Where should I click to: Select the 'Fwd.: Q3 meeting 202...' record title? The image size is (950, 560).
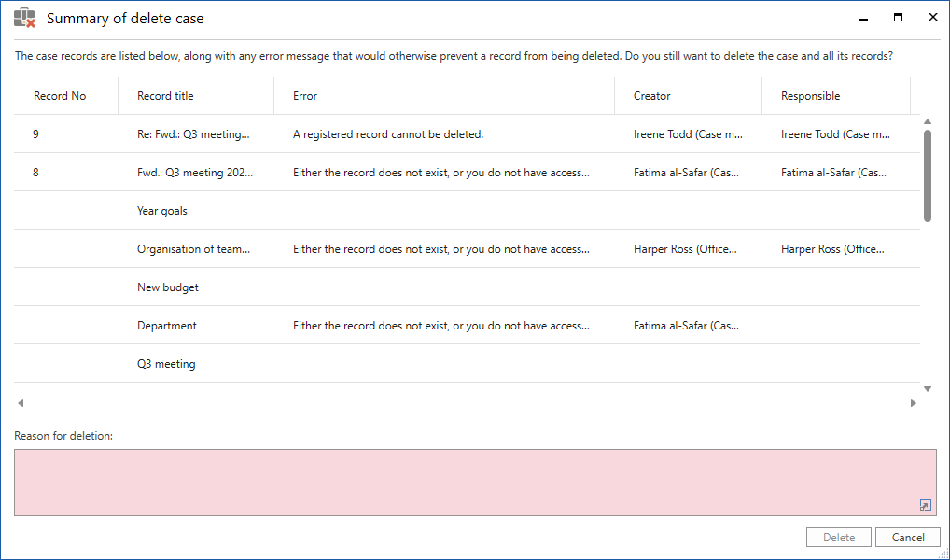[x=195, y=172]
